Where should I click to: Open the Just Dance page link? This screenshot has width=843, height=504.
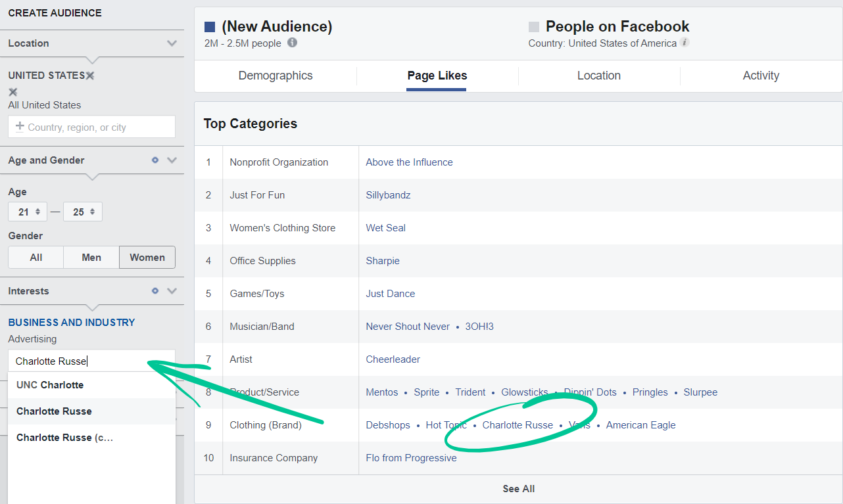coord(391,294)
